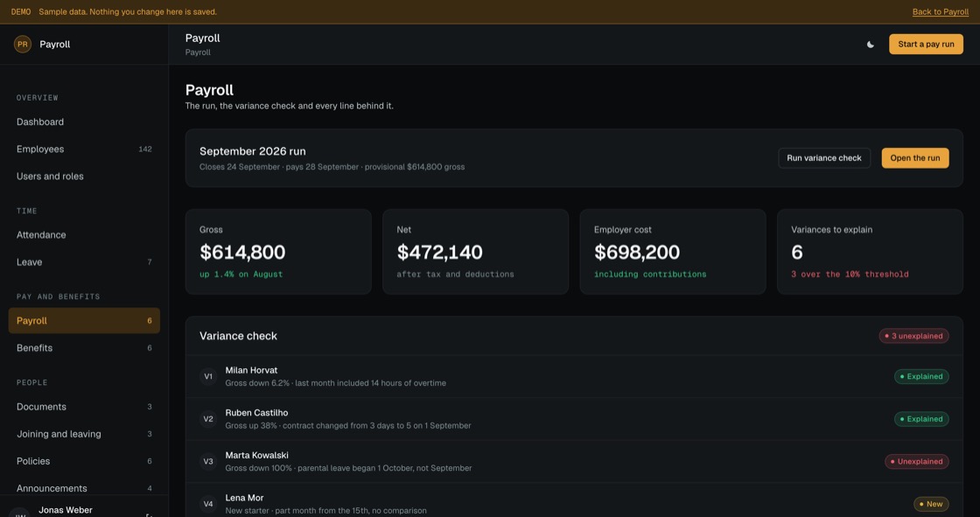Click the V2 badge beside Ruben Castilho

click(x=208, y=419)
